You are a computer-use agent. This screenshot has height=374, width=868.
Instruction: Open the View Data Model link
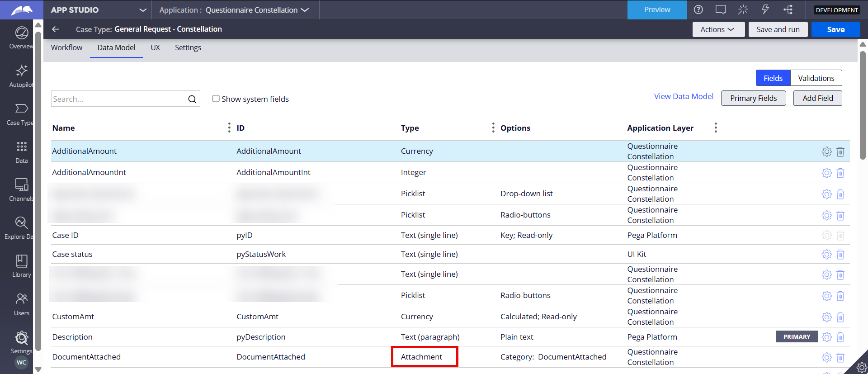[684, 96]
